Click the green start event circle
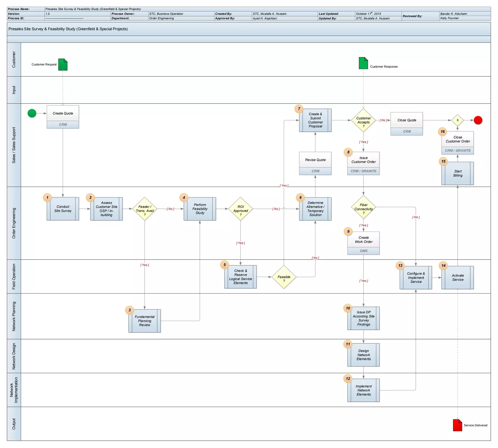 pos(32,113)
